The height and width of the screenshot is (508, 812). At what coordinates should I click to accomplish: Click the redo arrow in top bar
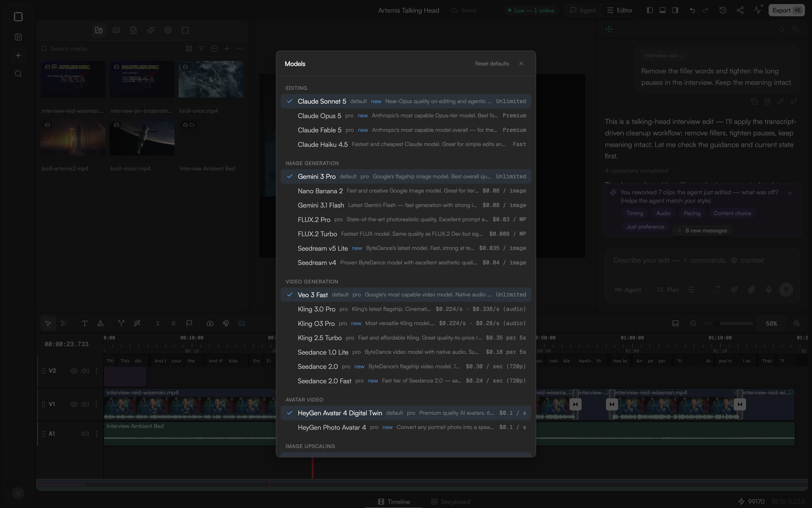point(706,10)
